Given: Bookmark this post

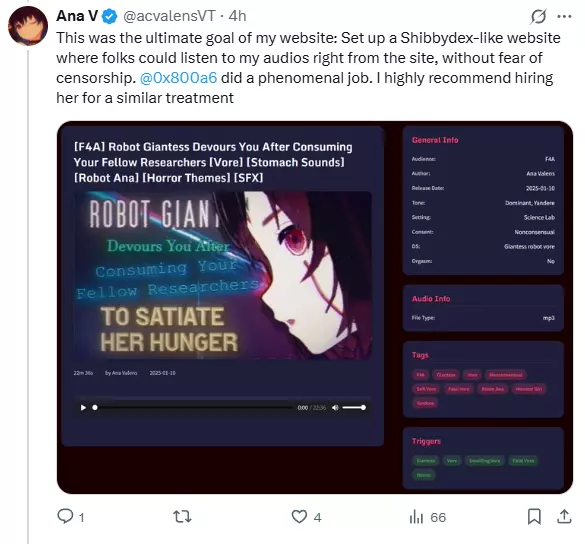Looking at the screenshot, I should click(x=534, y=517).
